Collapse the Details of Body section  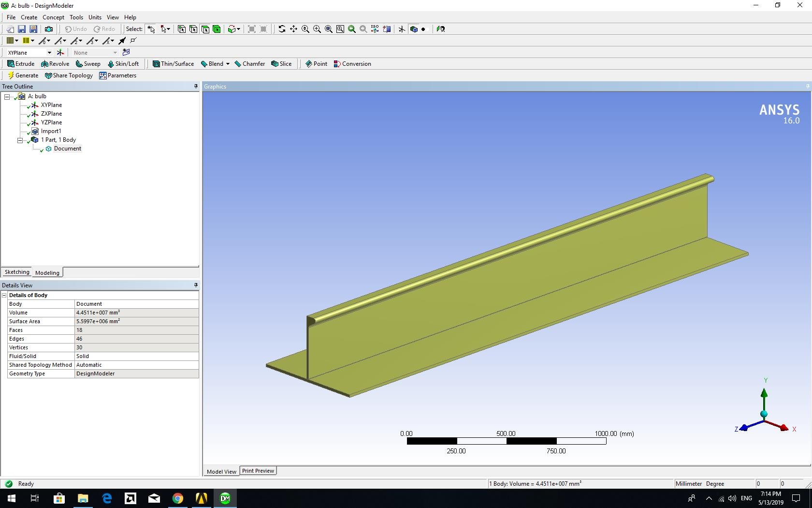tap(4, 295)
